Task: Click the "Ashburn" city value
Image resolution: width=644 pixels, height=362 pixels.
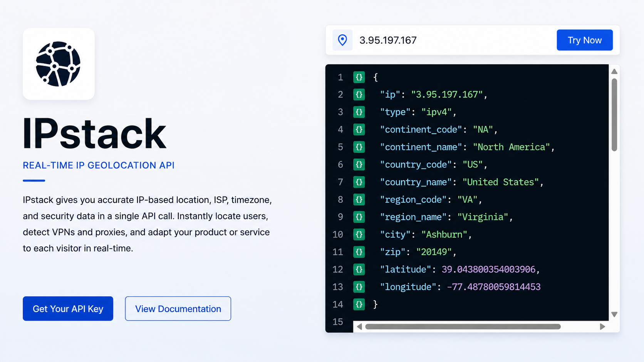Action: coord(444,234)
